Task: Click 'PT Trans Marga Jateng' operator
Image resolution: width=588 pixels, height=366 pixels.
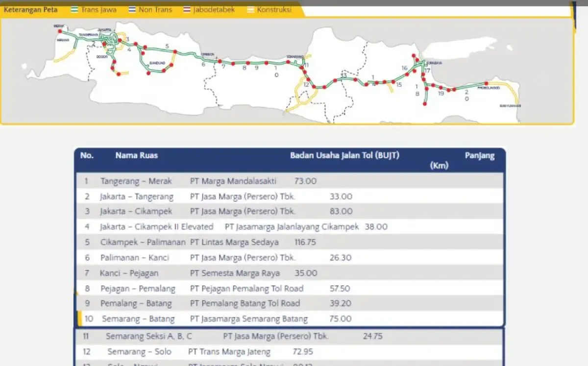Action: click(x=229, y=352)
